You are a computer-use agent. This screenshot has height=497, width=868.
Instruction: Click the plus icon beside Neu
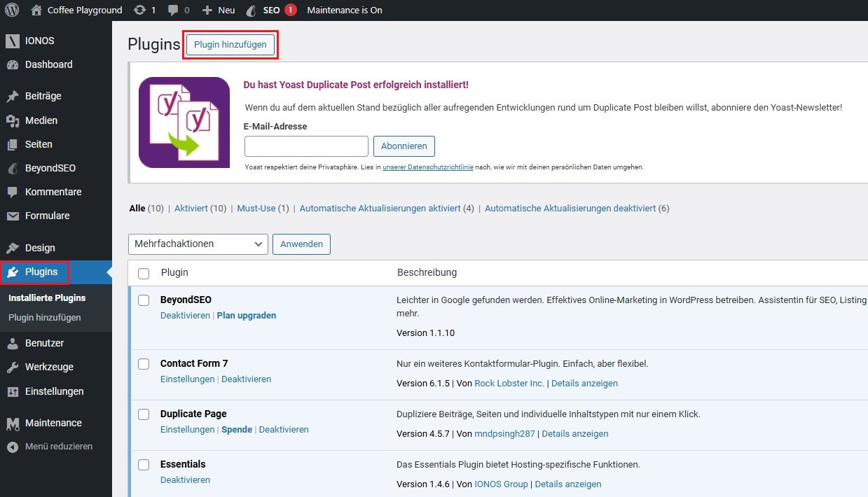tap(207, 10)
